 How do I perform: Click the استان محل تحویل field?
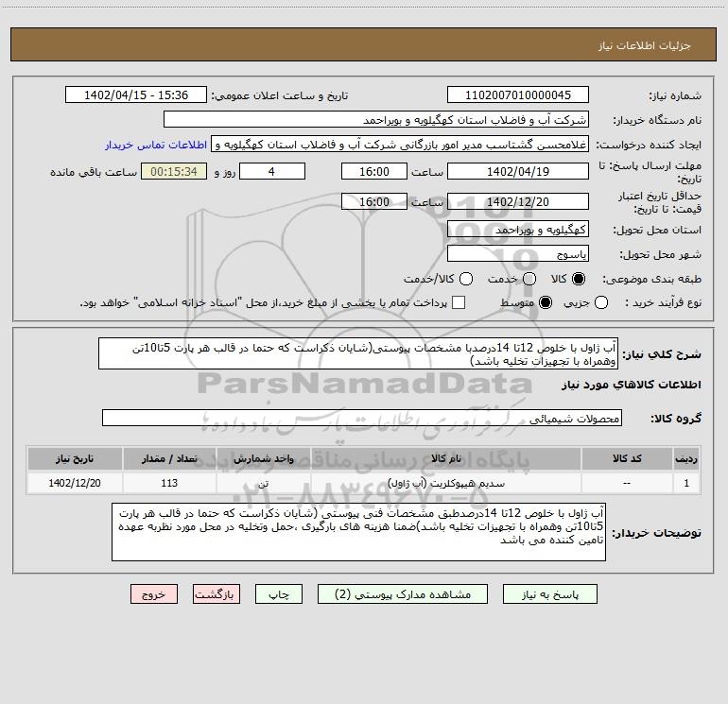518,229
